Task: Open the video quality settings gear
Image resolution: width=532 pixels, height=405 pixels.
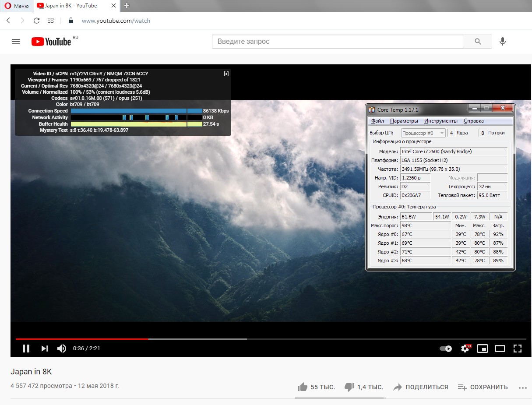Action: [465, 349]
